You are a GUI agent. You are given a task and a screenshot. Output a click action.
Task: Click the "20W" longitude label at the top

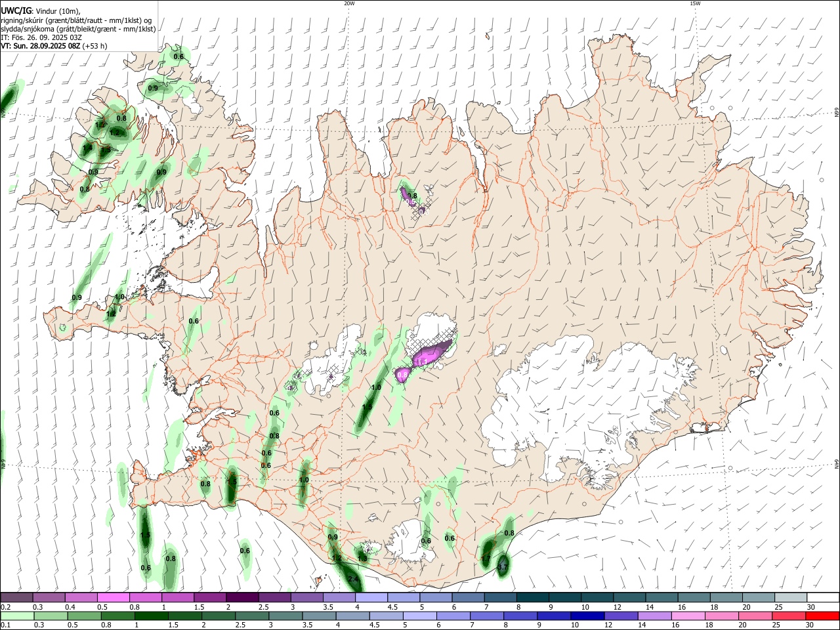[349, 3]
